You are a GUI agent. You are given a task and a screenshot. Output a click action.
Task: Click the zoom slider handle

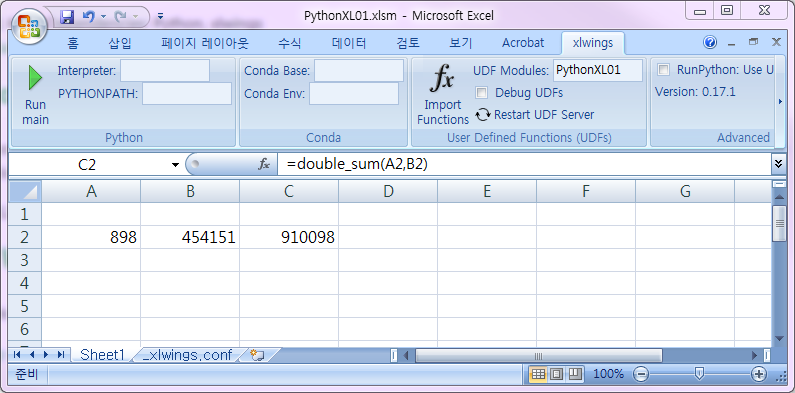[699, 375]
